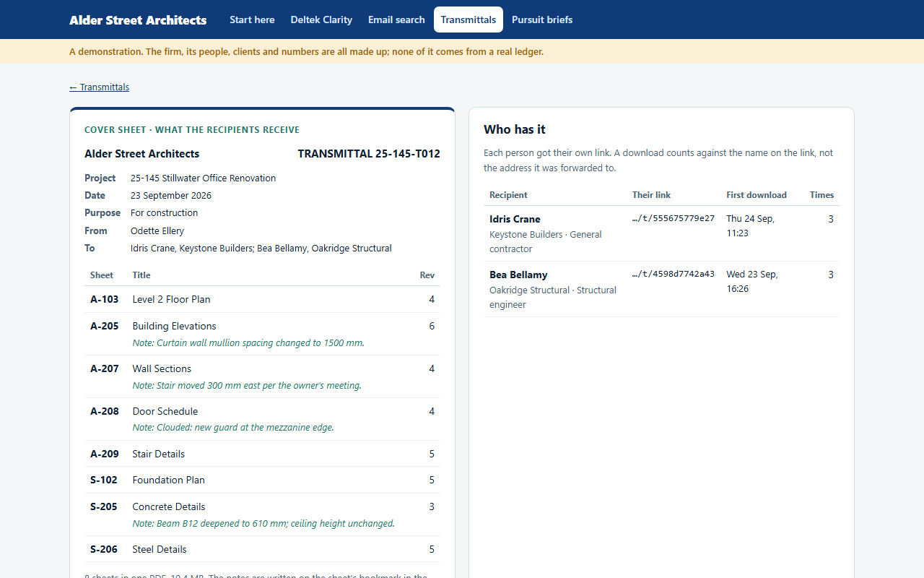Open the Start here tab
924x578 pixels.
point(252,20)
